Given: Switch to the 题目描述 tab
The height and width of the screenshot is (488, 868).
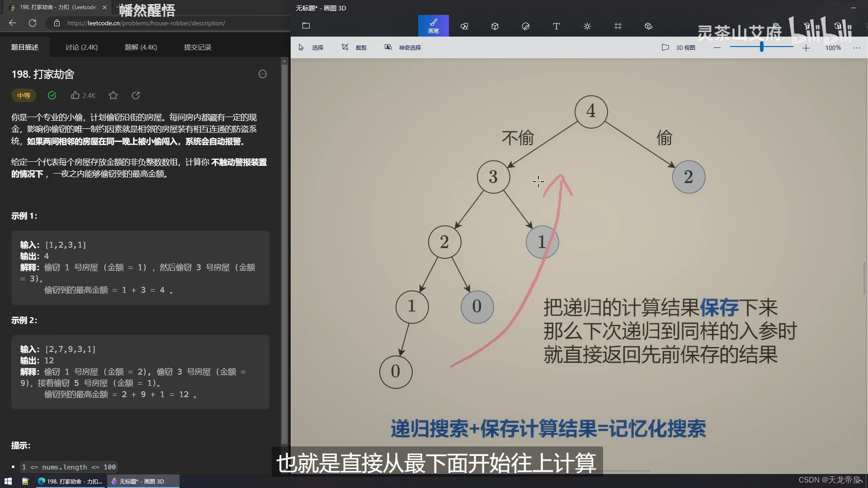Looking at the screenshot, I should point(25,47).
